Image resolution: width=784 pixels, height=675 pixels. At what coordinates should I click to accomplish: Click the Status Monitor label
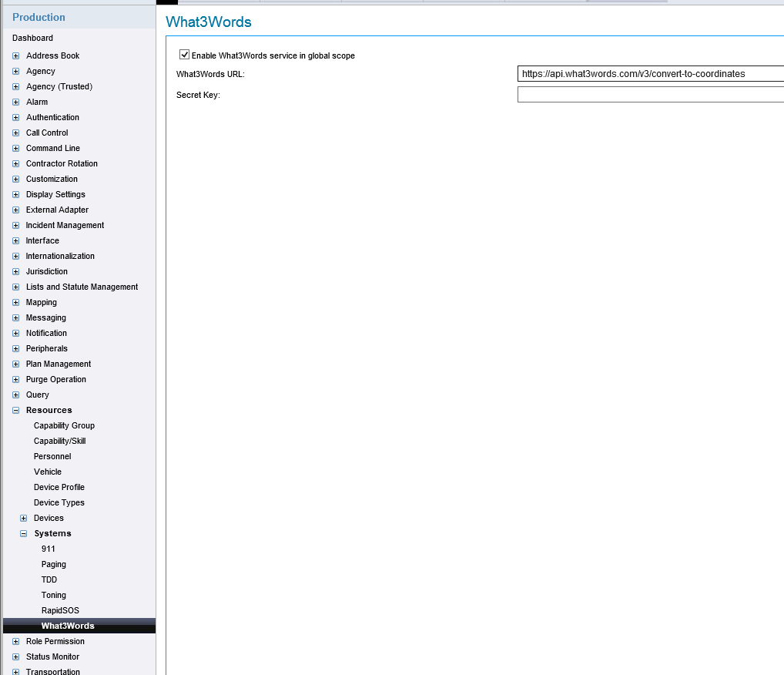(52, 657)
